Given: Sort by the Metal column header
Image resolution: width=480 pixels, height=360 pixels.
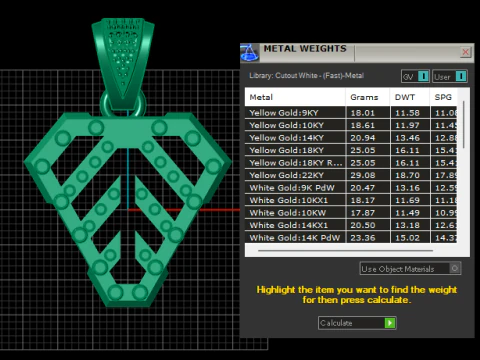Looking at the screenshot, I should (295, 97).
